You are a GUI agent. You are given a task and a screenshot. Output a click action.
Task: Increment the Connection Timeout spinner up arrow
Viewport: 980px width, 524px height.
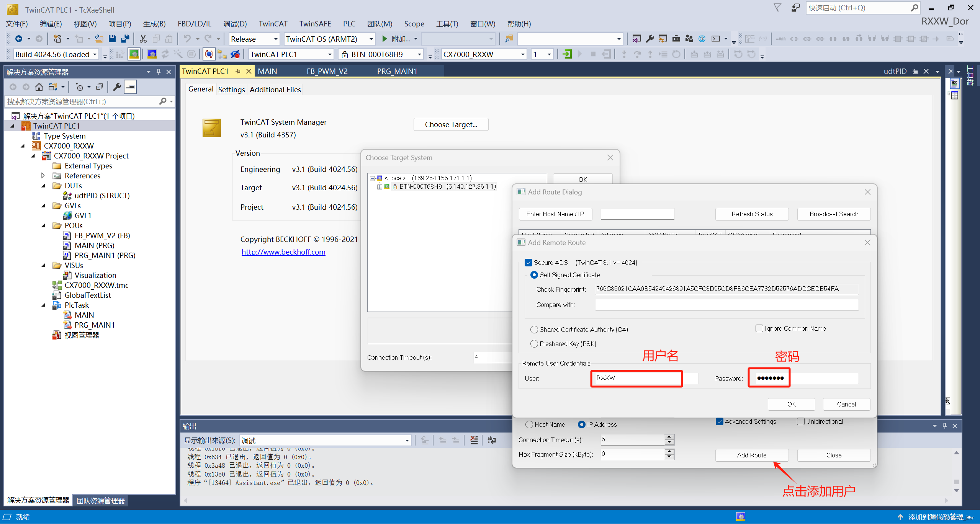[669, 437]
